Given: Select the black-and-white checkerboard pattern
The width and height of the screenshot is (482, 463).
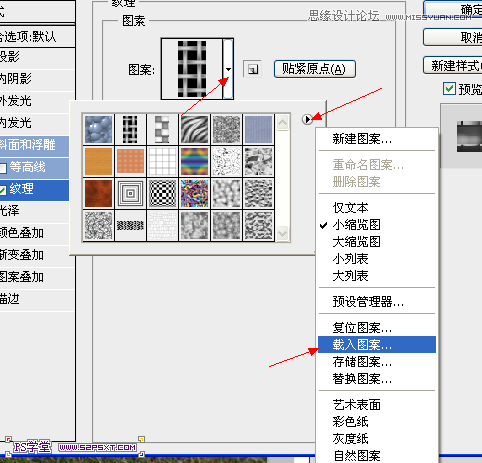Looking at the screenshot, I should coord(162,193).
